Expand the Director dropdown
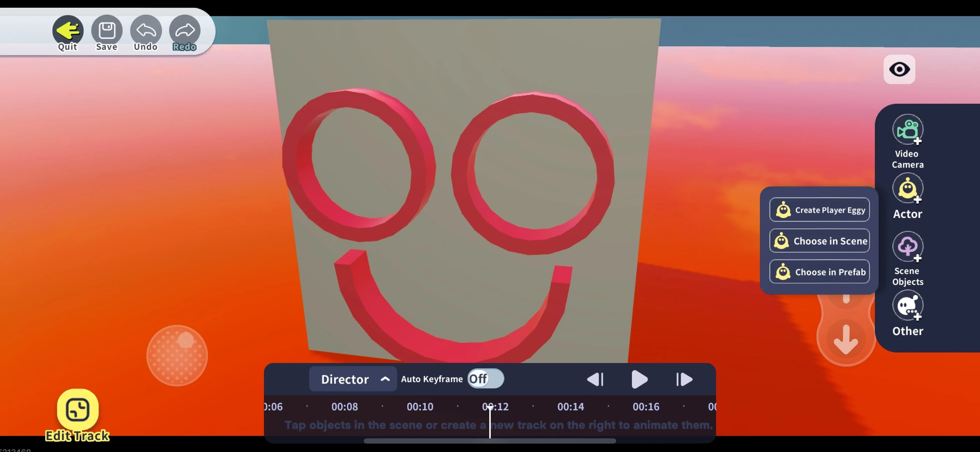980x452 pixels. (x=353, y=379)
